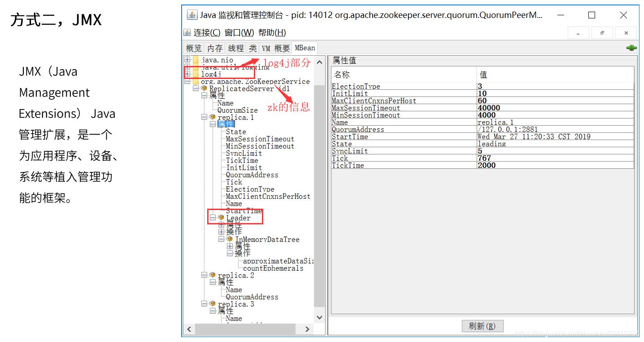
Task: Collapse the InMemoryDataTree node
Action: 222,239
